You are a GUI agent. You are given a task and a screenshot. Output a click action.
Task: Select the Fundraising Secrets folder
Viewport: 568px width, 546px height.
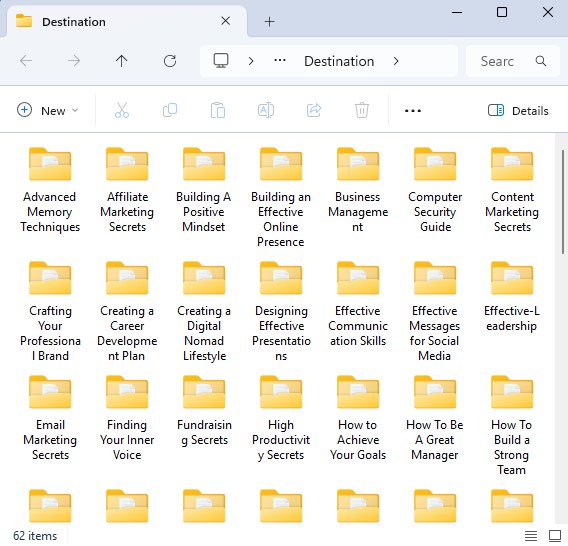point(204,410)
